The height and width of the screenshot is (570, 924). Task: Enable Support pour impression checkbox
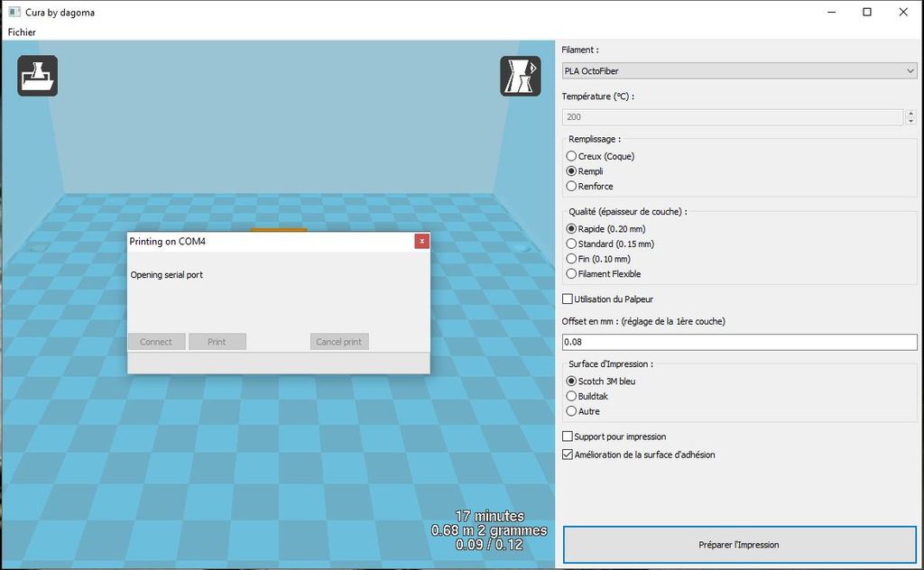[x=568, y=437]
